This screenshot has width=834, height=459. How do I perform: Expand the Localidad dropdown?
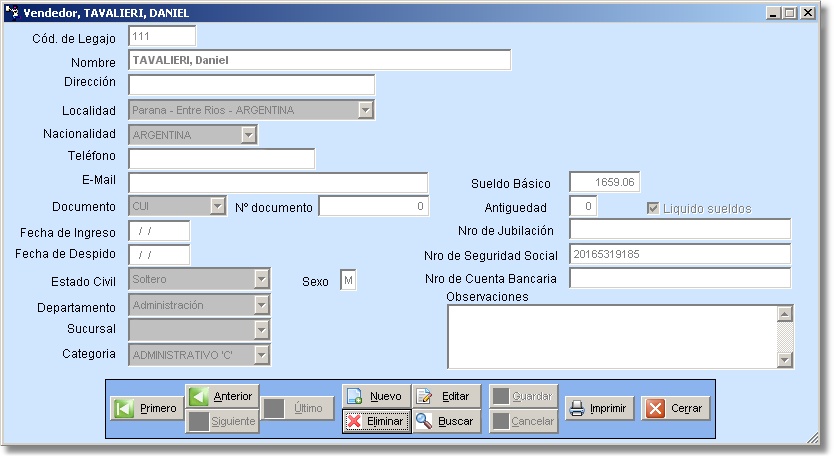(x=366, y=110)
